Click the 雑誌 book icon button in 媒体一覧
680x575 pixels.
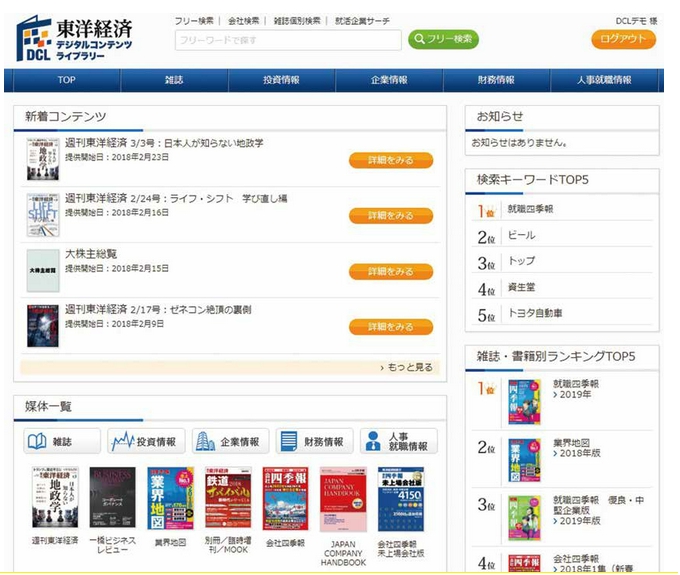click(62, 441)
